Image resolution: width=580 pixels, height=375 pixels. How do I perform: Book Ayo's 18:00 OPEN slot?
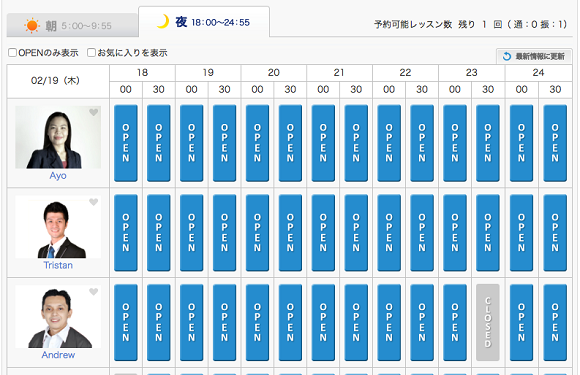tap(126, 143)
